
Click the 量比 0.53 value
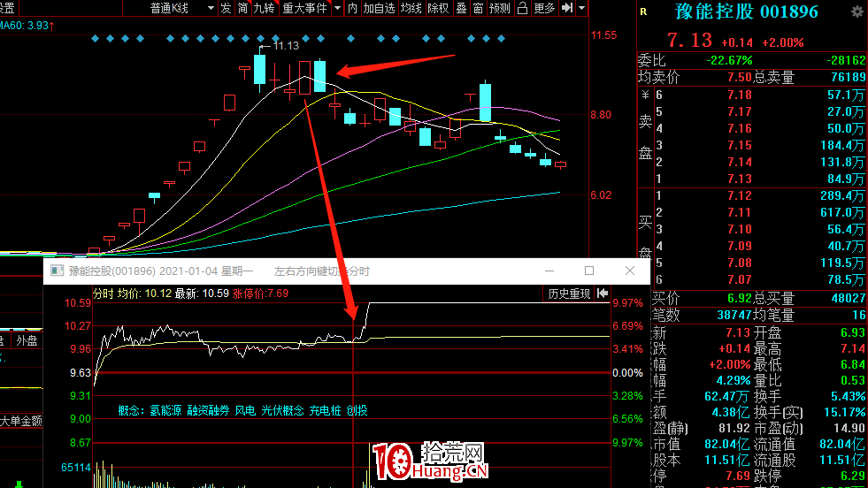852,381
